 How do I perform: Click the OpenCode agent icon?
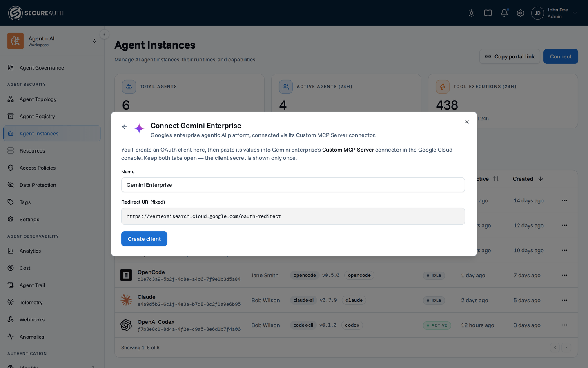[x=126, y=275]
